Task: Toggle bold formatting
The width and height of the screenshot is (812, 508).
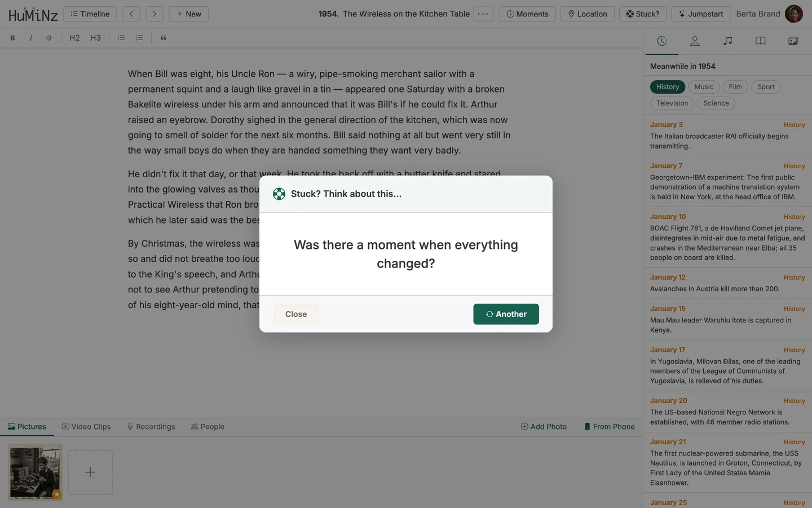Action: [12, 38]
